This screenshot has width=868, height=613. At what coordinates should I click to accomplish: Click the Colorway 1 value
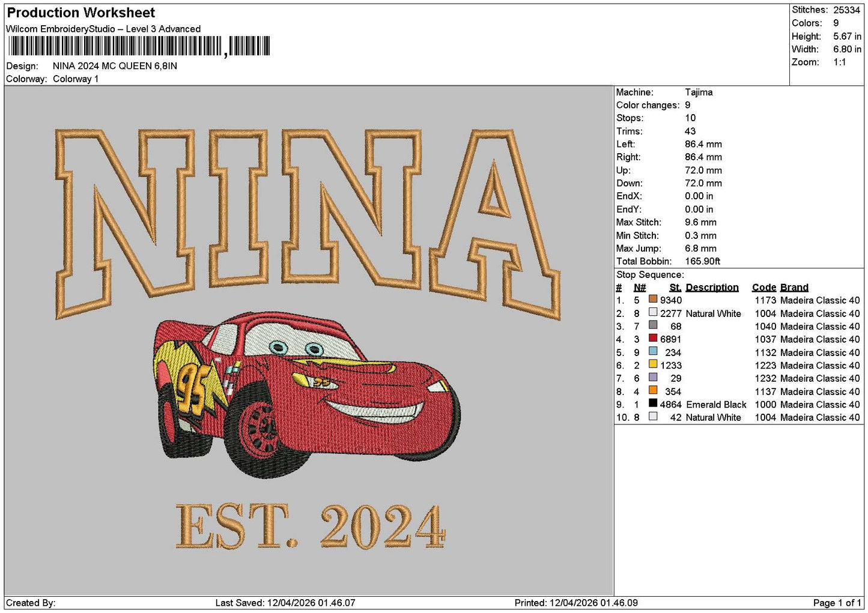(x=76, y=79)
